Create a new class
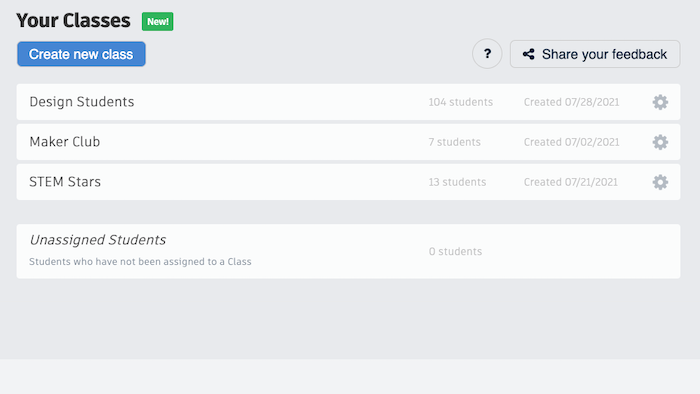 click(81, 54)
